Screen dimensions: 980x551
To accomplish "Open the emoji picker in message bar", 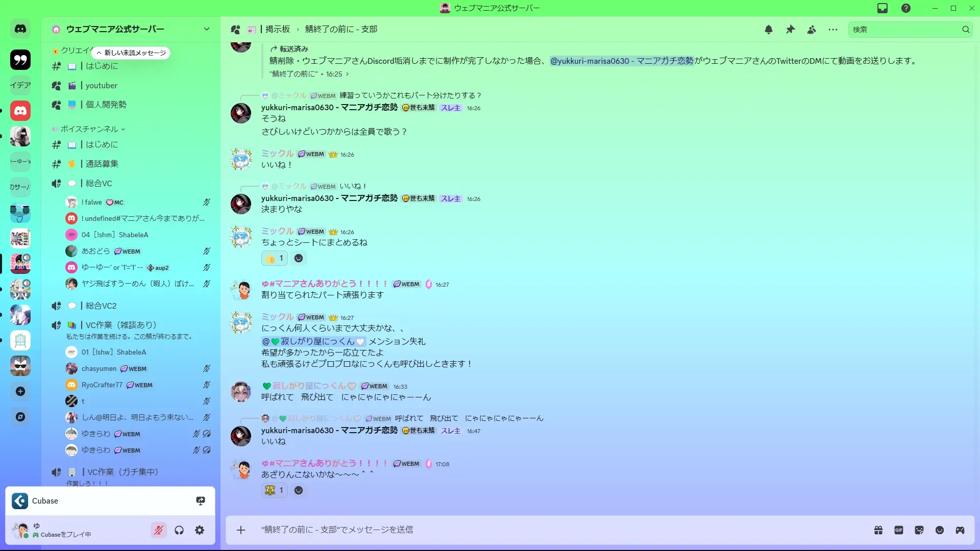I will tap(940, 530).
